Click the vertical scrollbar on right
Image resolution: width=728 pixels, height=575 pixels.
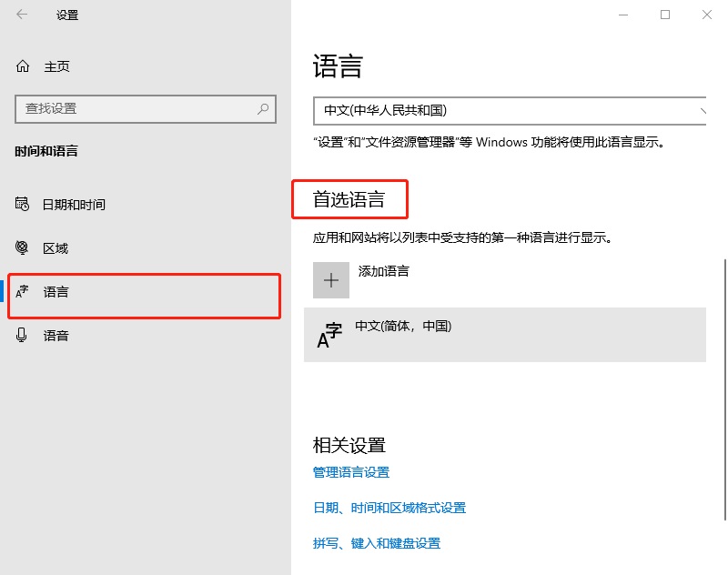click(724, 389)
